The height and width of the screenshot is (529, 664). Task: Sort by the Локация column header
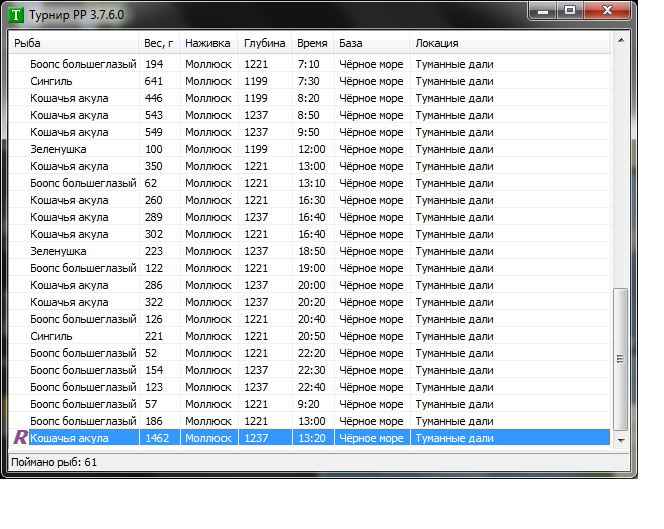click(510, 43)
